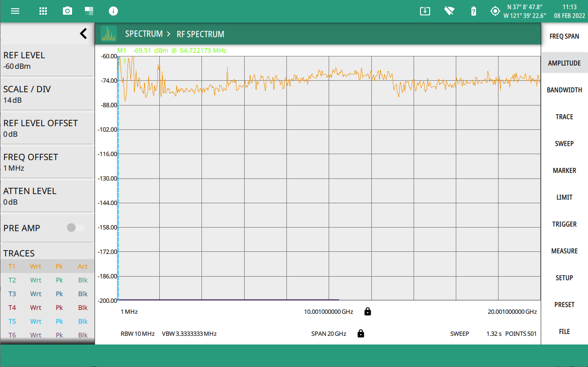The height and width of the screenshot is (367, 588).
Task: Click the battery status icon
Action: click(474, 11)
